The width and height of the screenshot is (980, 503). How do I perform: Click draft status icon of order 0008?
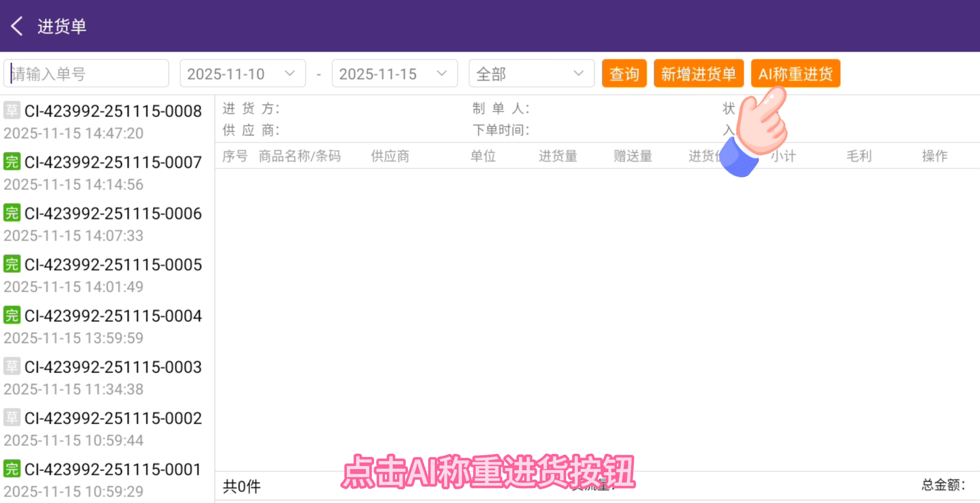pos(12,110)
